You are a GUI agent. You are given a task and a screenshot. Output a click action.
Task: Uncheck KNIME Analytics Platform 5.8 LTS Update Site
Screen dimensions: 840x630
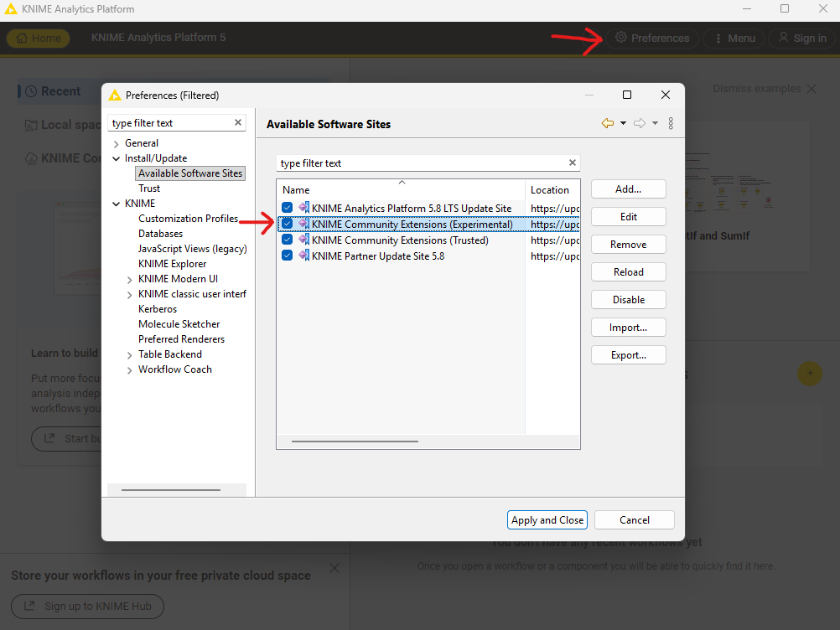(x=288, y=208)
